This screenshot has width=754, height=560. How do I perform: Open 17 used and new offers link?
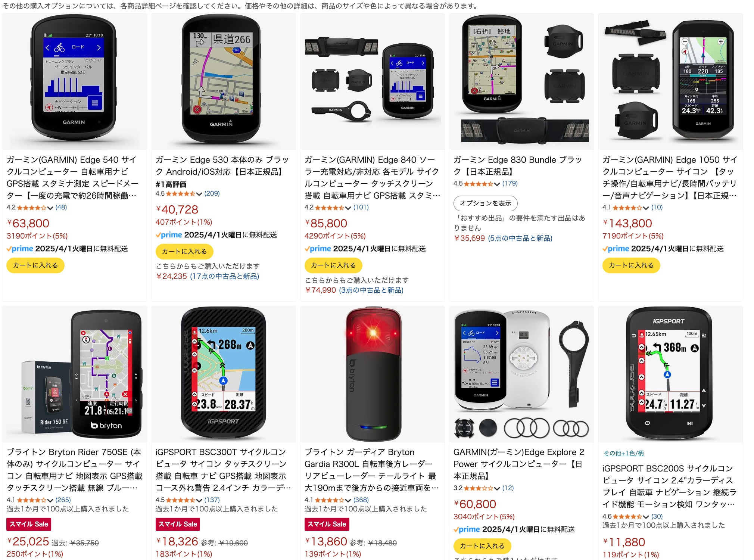[224, 276]
